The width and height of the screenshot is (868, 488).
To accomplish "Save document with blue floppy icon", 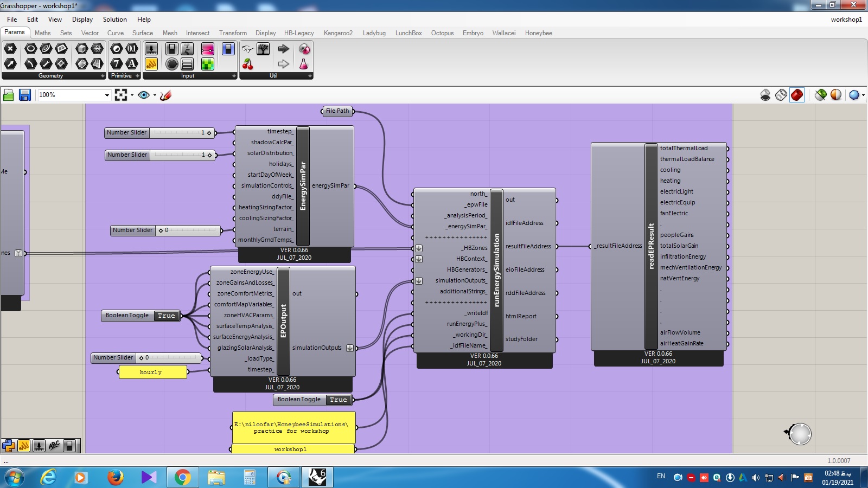I will point(25,95).
